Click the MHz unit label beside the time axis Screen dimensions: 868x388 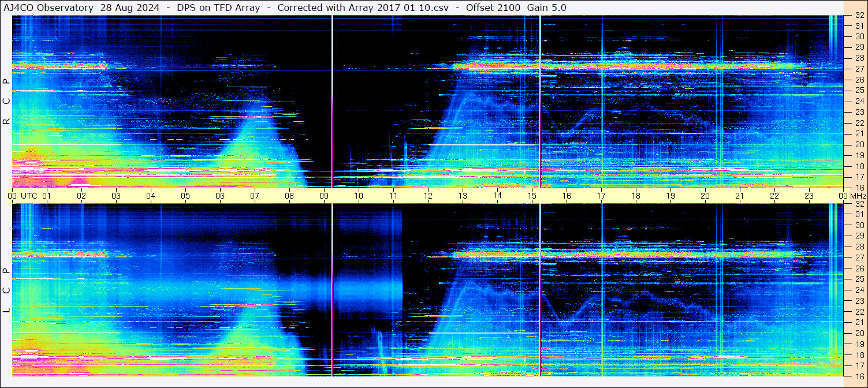click(858, 196)
